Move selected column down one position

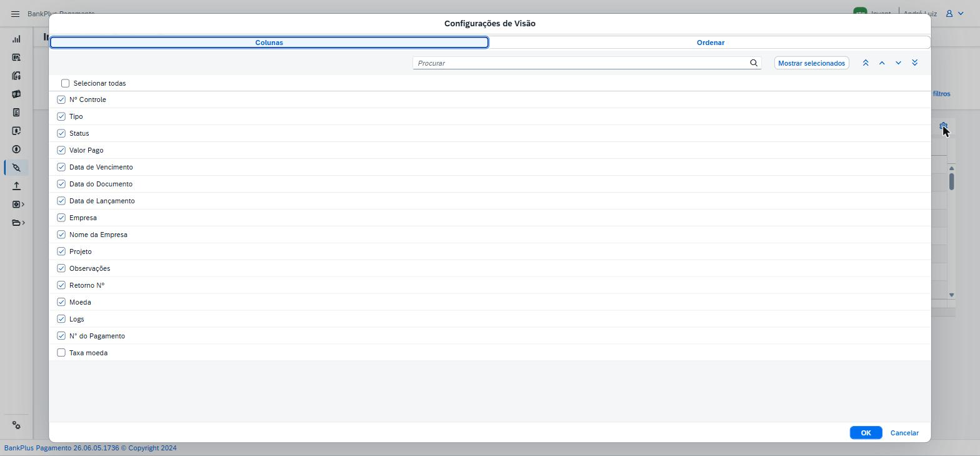pos(898,63)
